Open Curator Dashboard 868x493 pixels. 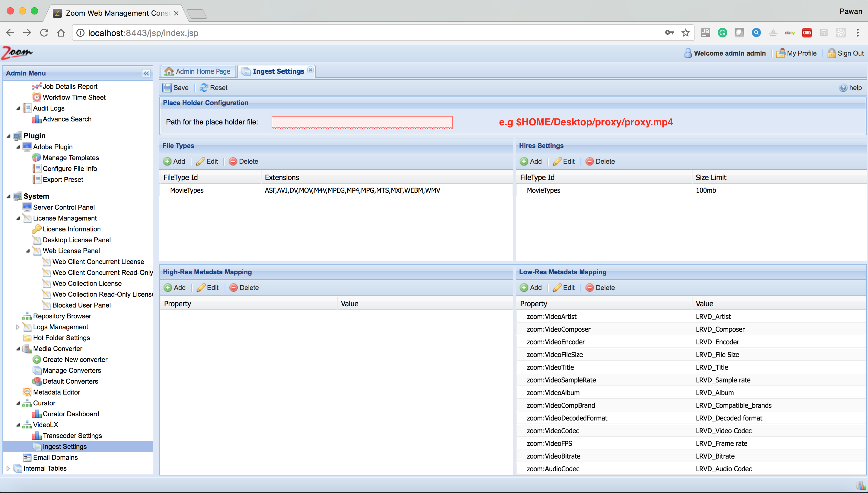pos(71,414)
